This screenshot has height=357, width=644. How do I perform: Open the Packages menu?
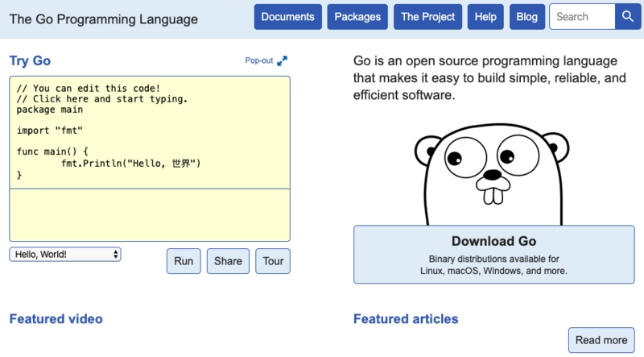(357, 17)
